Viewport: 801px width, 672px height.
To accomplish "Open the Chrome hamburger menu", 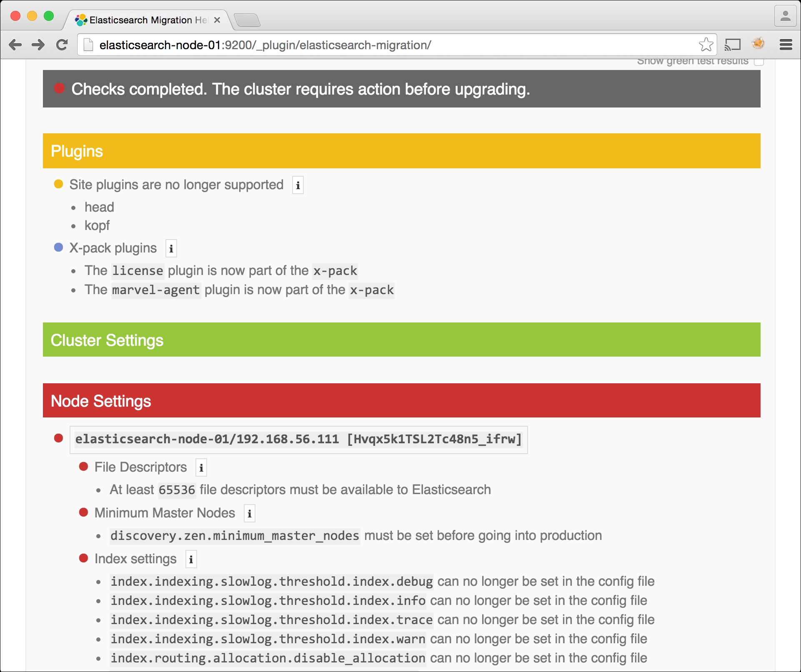I will pos(786,45).
